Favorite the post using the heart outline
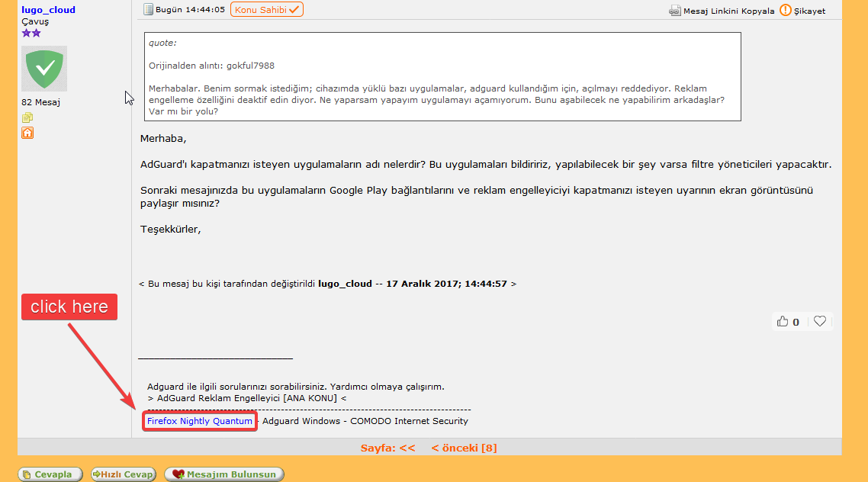 click(x=820, y=321)
